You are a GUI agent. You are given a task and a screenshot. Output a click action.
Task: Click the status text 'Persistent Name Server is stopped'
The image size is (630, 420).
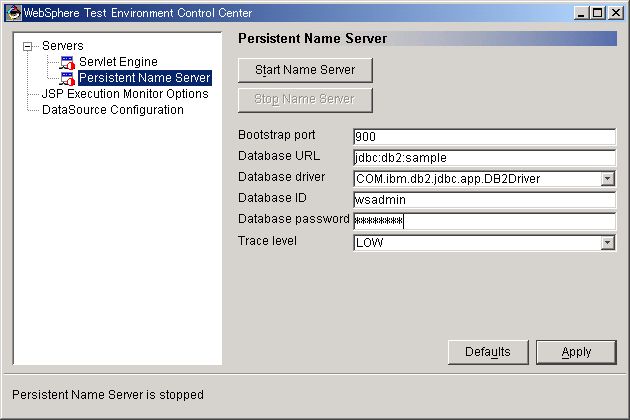(108, 395)
